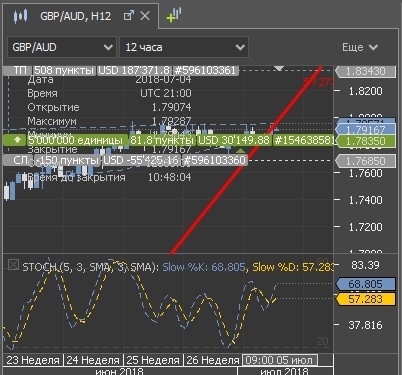
Task: Expand the Еще menu
Action: [360, 47]
